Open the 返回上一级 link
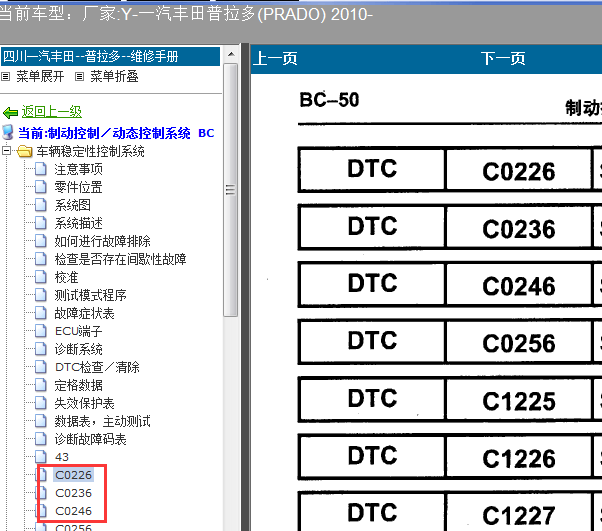The height and width of the screenshot is (531, 602). coord(51,112)
